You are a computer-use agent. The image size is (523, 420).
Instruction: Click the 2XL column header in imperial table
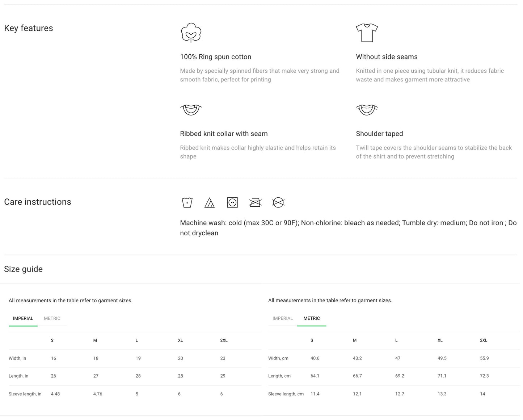pos(224,340)
